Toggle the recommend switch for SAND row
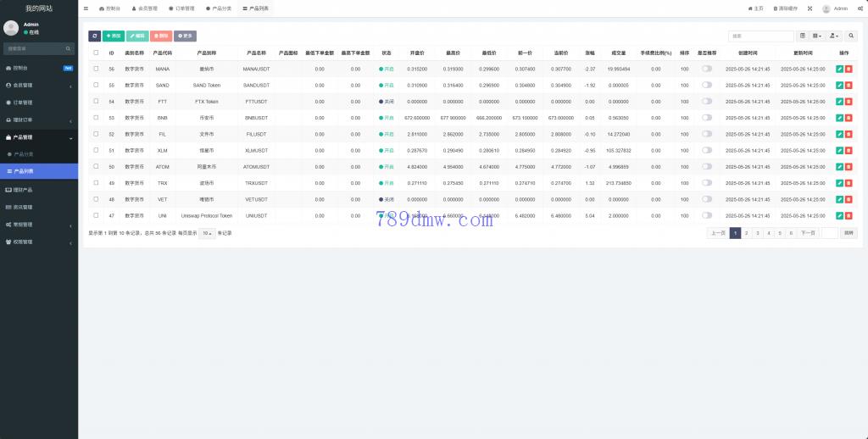Image resolution: width=868 pixels, height=439 pixels. pyautogui.click(x=706, y=85)
